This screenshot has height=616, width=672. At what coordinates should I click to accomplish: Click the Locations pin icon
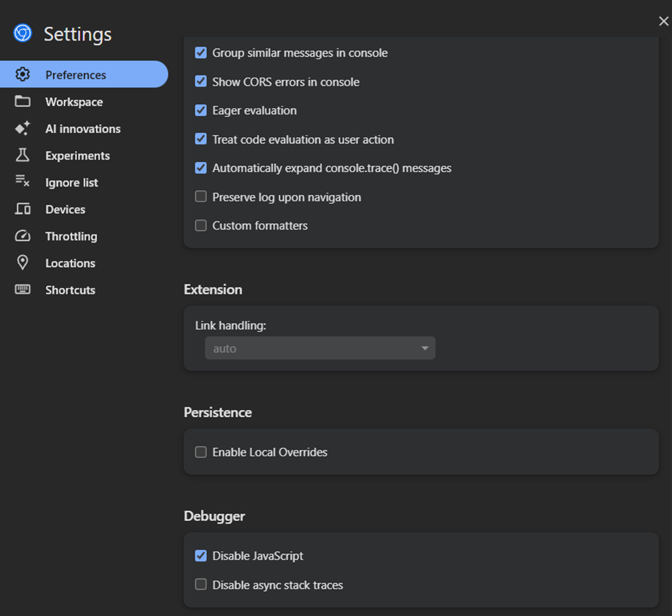pos(23,263)
